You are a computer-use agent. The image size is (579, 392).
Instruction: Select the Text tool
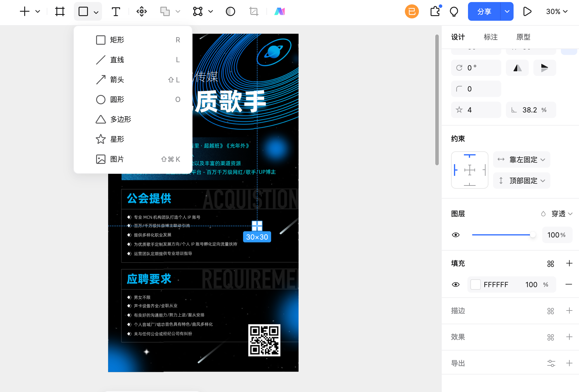click(116, 11)
